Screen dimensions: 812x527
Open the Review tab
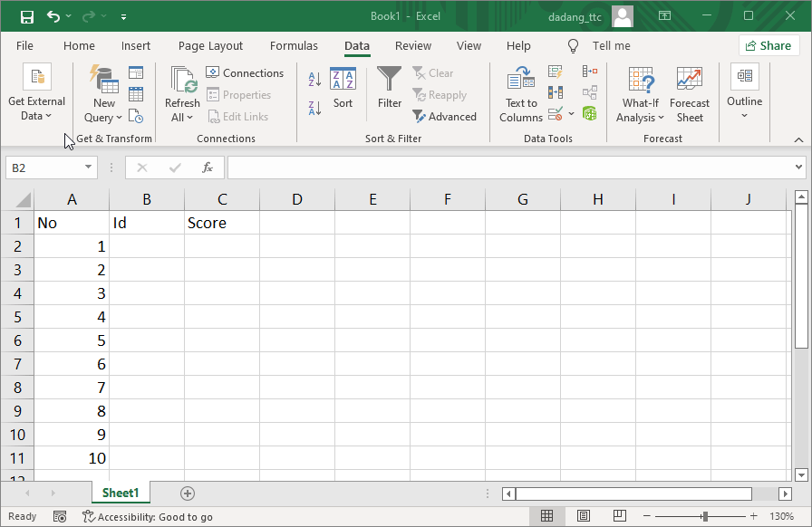click(412, 45)
